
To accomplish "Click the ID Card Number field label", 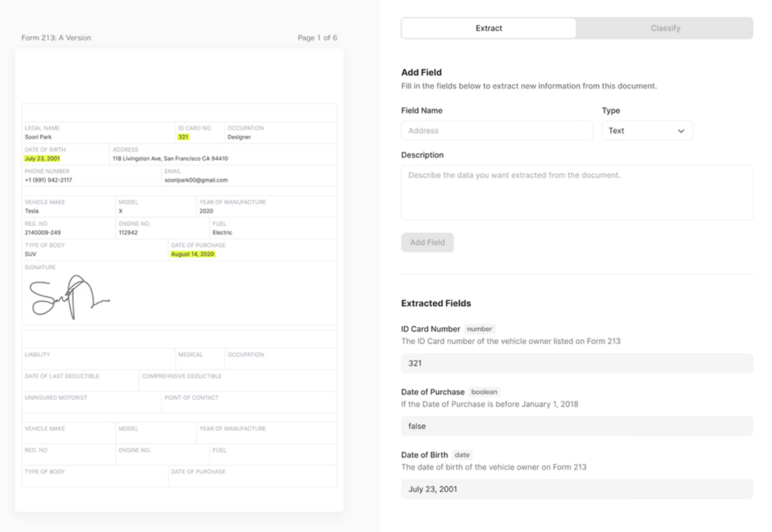I will 431,329.
